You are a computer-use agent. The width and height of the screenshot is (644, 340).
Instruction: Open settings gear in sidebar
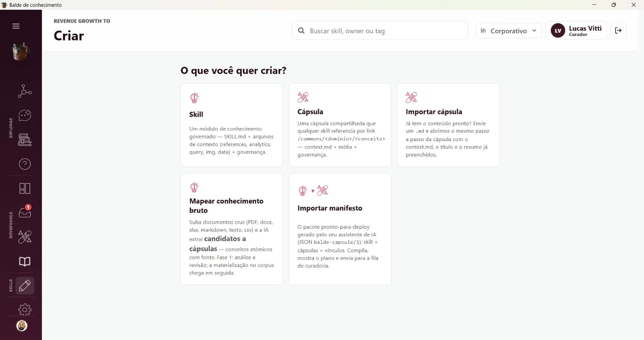pos(24,310)
